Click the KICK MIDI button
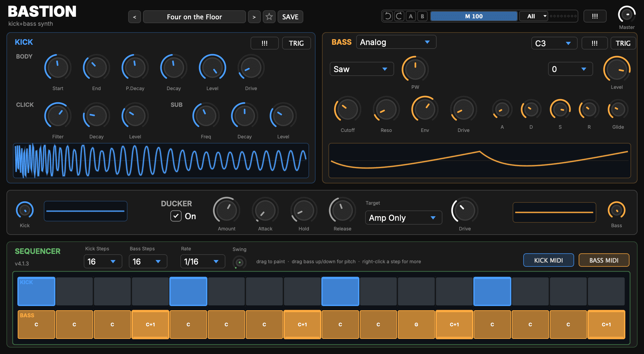 [548, 260]
